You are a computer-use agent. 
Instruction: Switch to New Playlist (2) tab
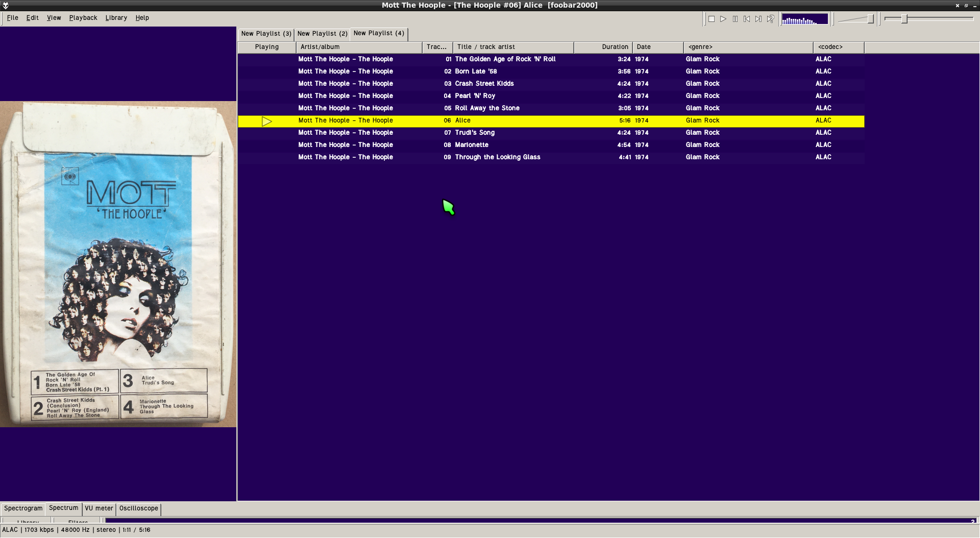(322, 34)
